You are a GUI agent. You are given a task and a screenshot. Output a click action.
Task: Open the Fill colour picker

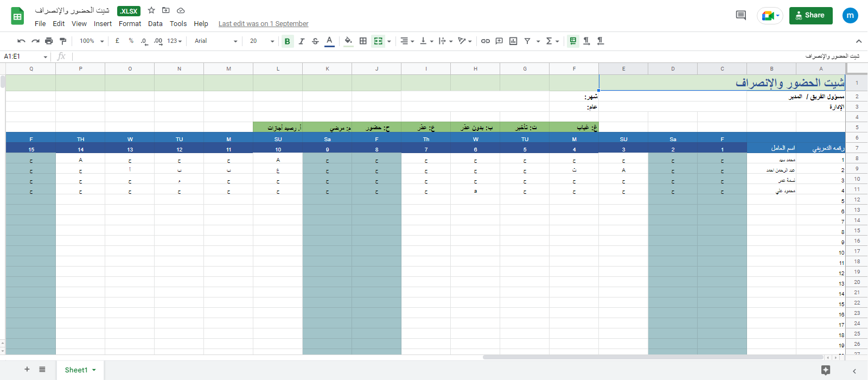tap(348, 41)
